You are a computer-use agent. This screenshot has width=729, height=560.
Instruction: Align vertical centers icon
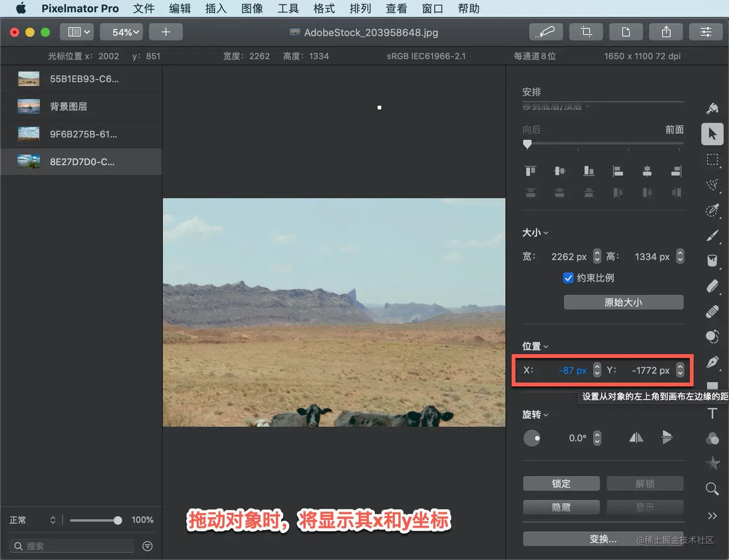click(560, 171)
